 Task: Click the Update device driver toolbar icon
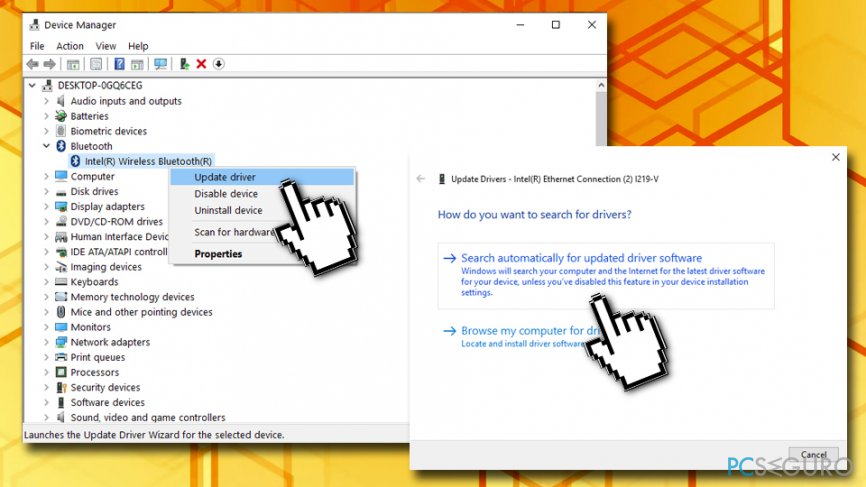click(x=184, y=64)
